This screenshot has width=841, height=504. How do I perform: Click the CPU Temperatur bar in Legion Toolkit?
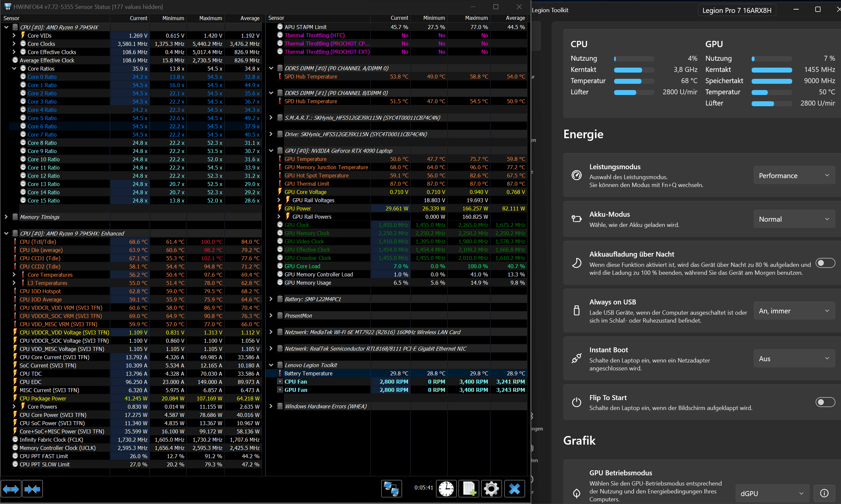pos(634,81)
